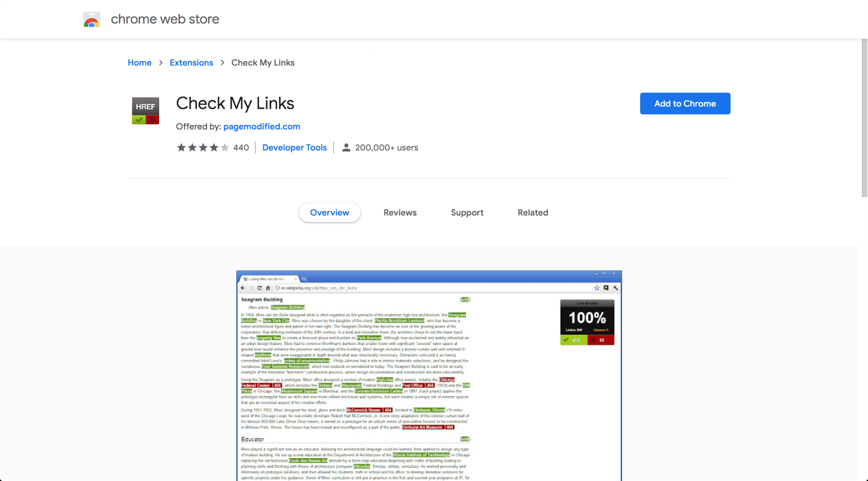Switch to the Reviews tab
868x481 pixels.
tap(400, 212)
